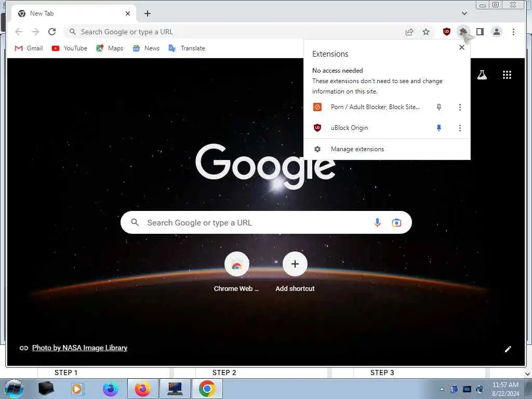This screenshot has height=399, width=532.
Task: Click the Chrome taskbar icon
Action: point(207,389)
